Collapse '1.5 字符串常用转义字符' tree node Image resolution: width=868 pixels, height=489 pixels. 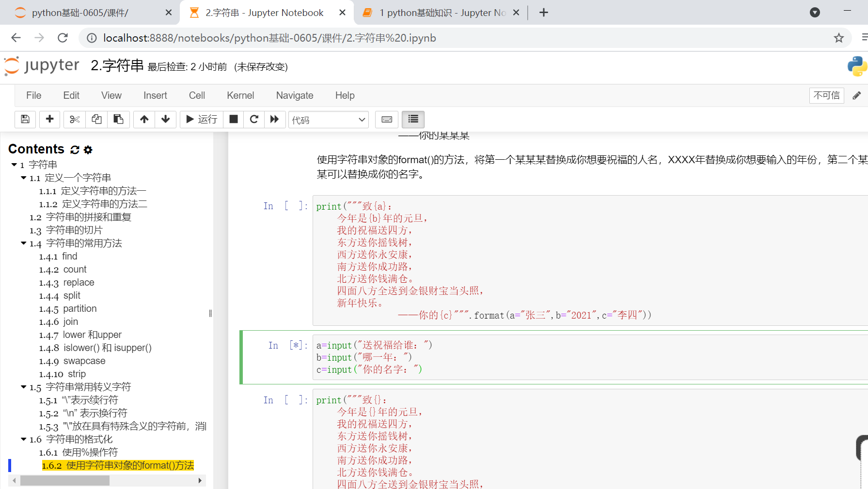24,387
